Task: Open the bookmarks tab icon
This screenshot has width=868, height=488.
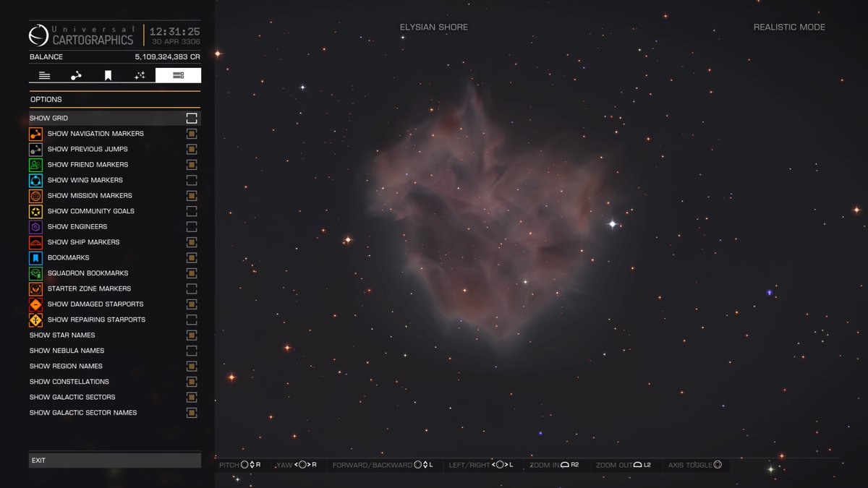Action: (108, 75)
